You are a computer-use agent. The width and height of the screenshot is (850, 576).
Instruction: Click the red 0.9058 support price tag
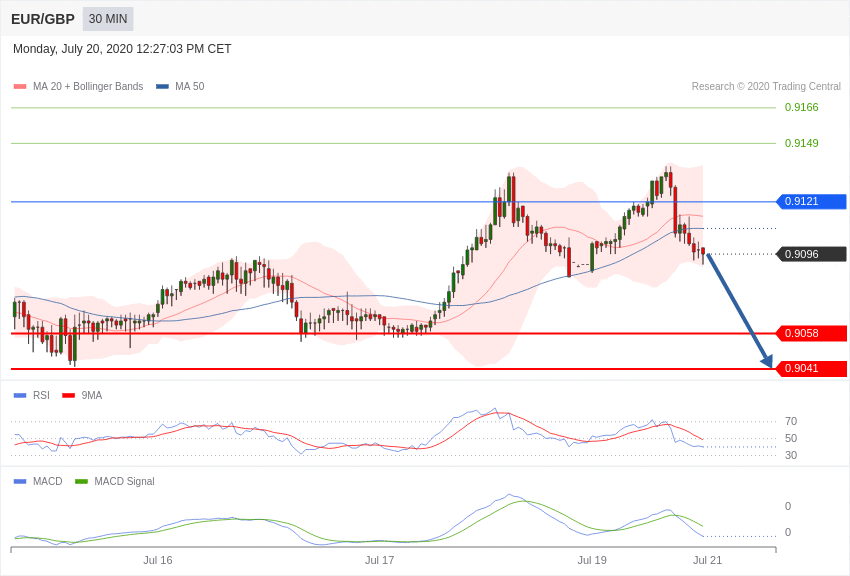pyautogui.click(x=812, y=333)
